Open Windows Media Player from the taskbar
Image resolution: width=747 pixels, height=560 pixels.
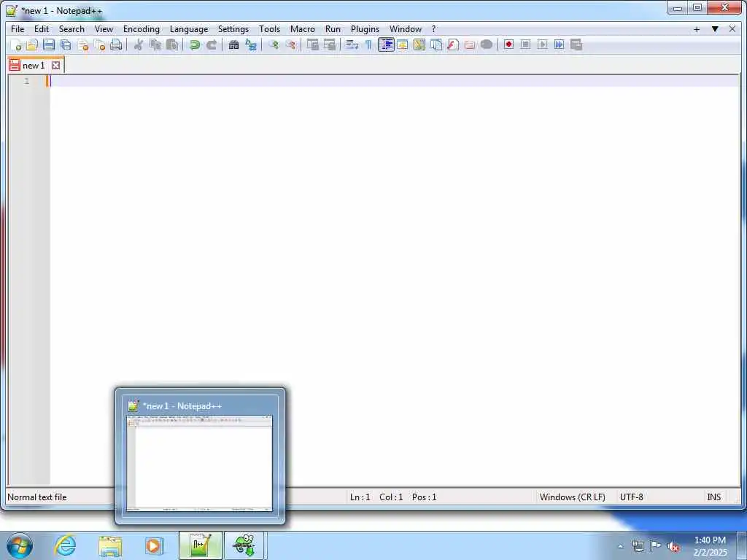153,545
